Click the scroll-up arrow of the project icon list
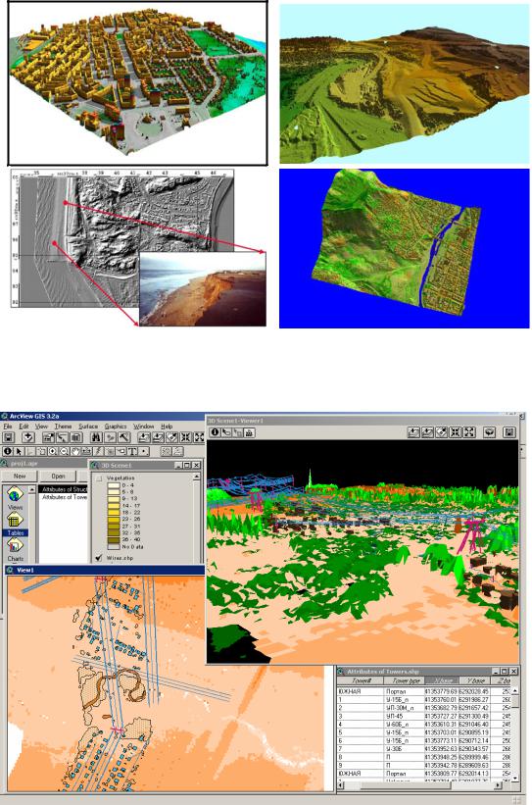This screenshot has height=805, width=532. (x=31, y=489)
